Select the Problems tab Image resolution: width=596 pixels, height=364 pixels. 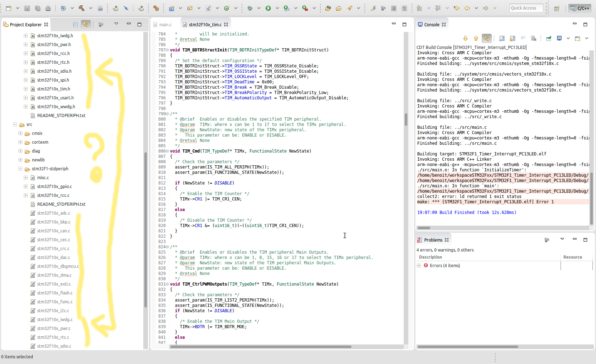[x=433, y=240]
